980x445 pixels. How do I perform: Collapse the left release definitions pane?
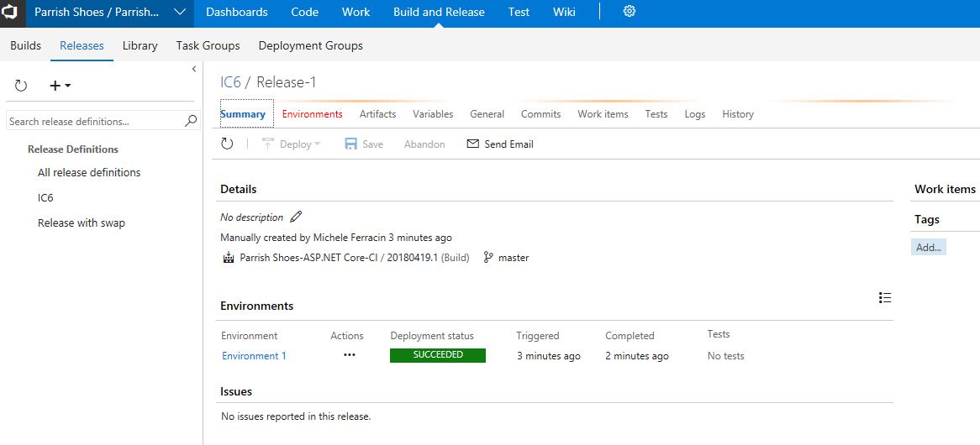click(x=194, y=69)
